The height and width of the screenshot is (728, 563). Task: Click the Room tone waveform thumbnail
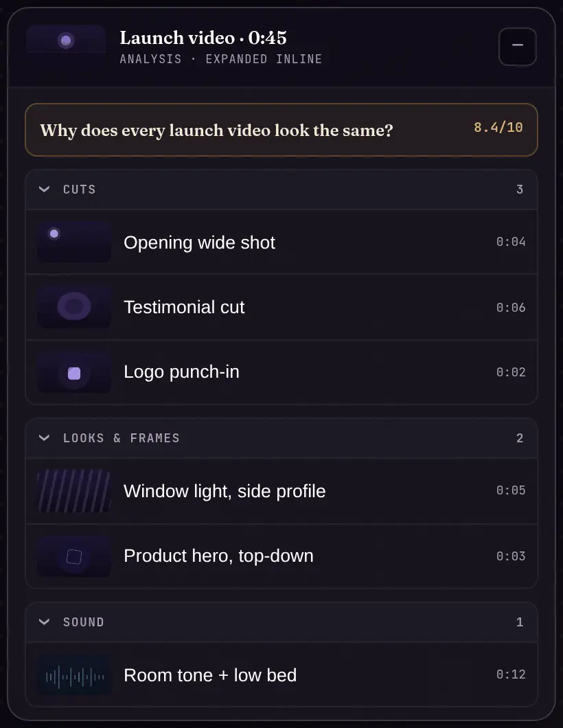(74, 674)
